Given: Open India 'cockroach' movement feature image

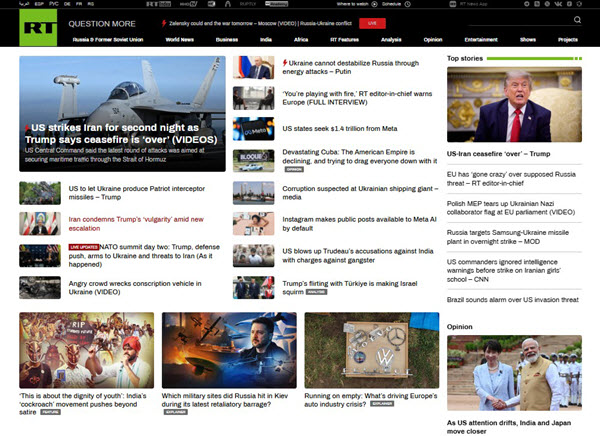Looking at the screenshot, I should [x=86, y=350].
